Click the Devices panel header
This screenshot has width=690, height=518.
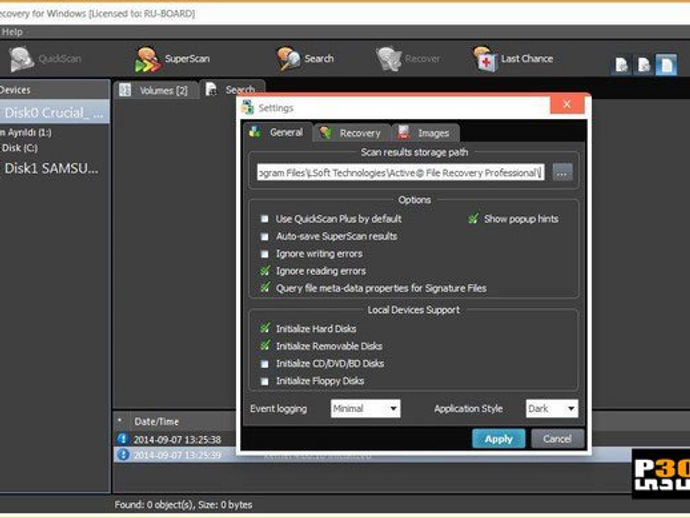(55, 90)
